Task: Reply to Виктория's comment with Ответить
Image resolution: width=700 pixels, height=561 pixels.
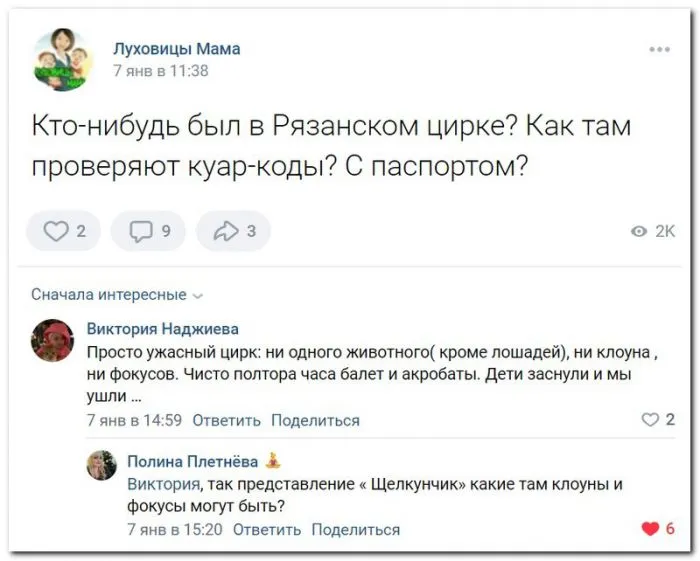Action: [x=226, y=420]
